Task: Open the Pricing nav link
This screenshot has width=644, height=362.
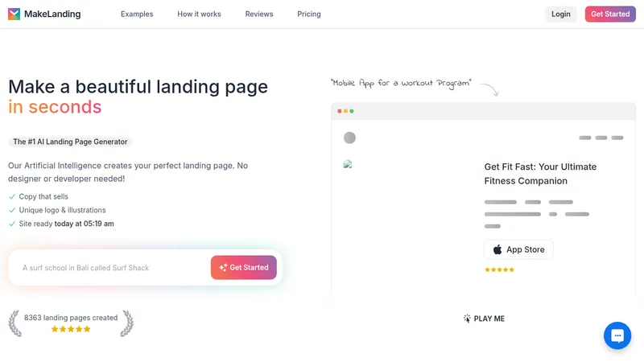Action: pyautogui.click(x=309, y=14)
